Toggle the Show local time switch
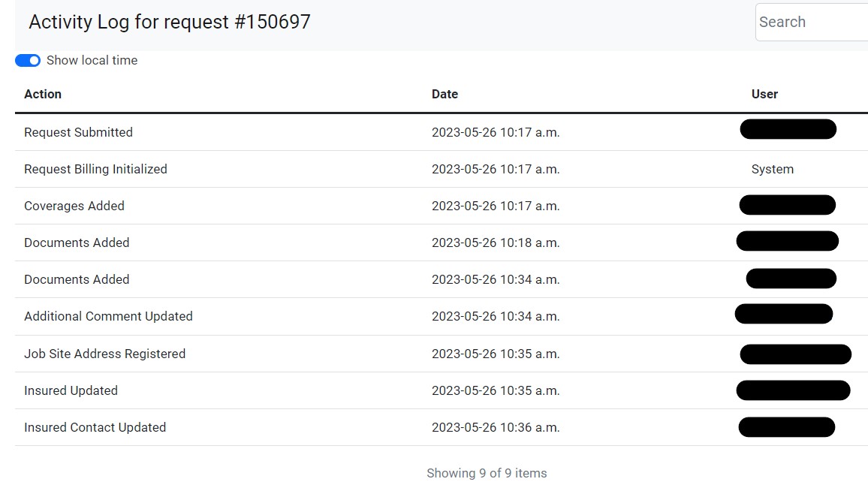Screen dimensions: 868x485 click(x=28, y=60)
